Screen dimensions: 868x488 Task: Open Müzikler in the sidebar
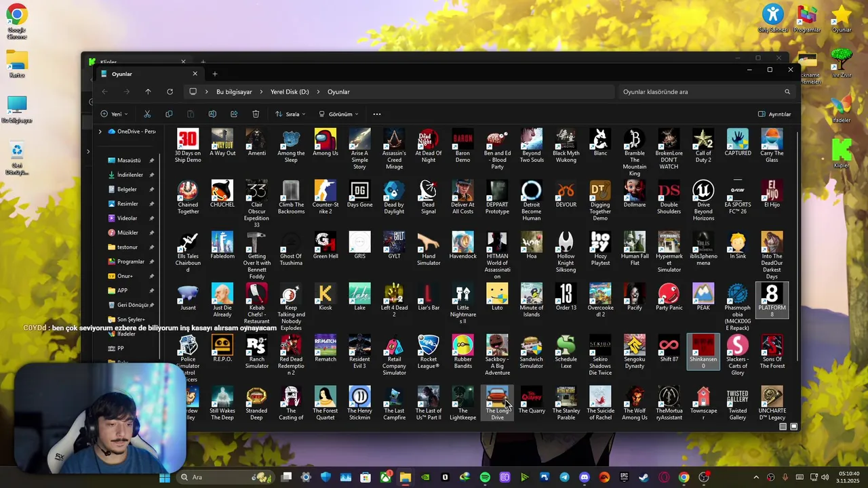(127, 232)
